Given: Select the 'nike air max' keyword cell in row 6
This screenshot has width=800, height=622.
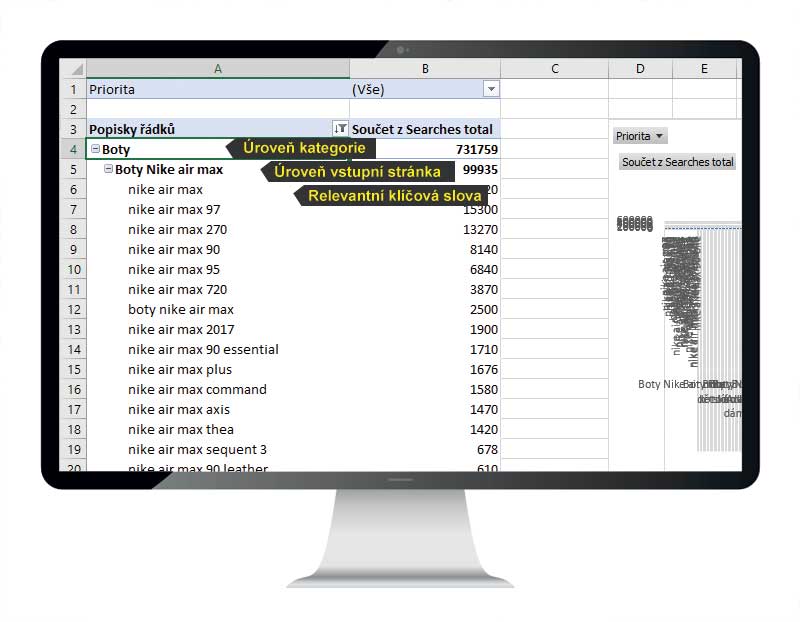Looking at the screenshot, I should point(218,189).
